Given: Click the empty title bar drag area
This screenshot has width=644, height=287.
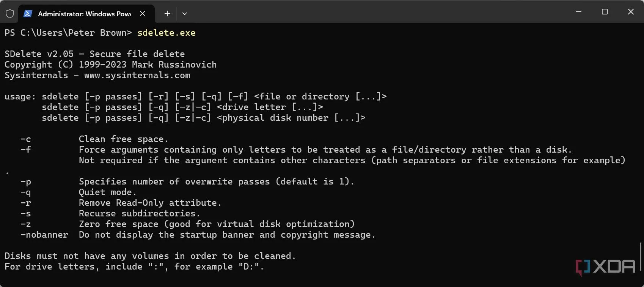Looking at the screenshot, I should (x=379, y=12).
